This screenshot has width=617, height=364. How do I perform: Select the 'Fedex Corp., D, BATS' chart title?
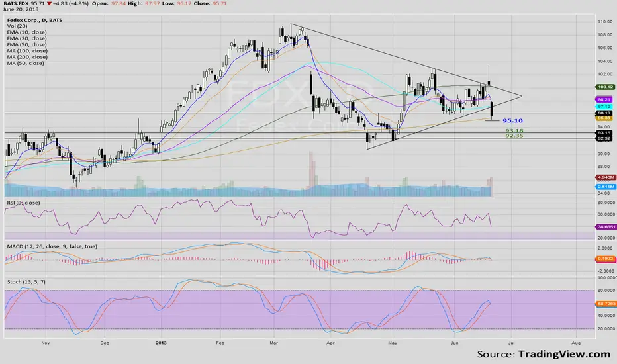click(34, 20)
